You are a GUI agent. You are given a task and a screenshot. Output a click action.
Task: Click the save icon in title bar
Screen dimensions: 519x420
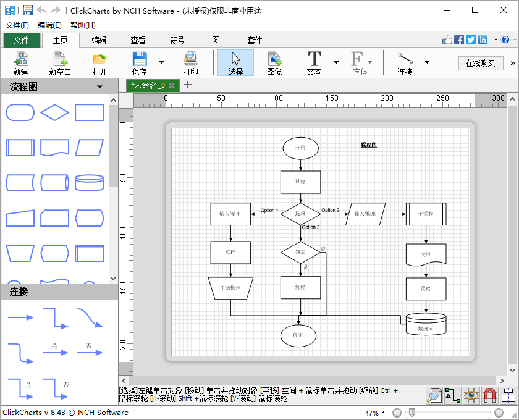click(x=28, y=10)
